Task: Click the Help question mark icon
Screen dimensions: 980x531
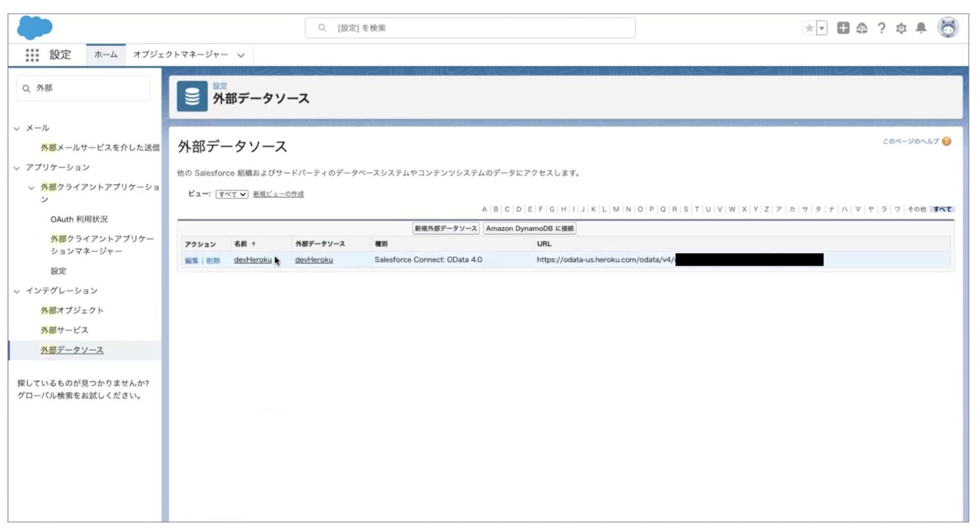Action: tap(882, 28)
